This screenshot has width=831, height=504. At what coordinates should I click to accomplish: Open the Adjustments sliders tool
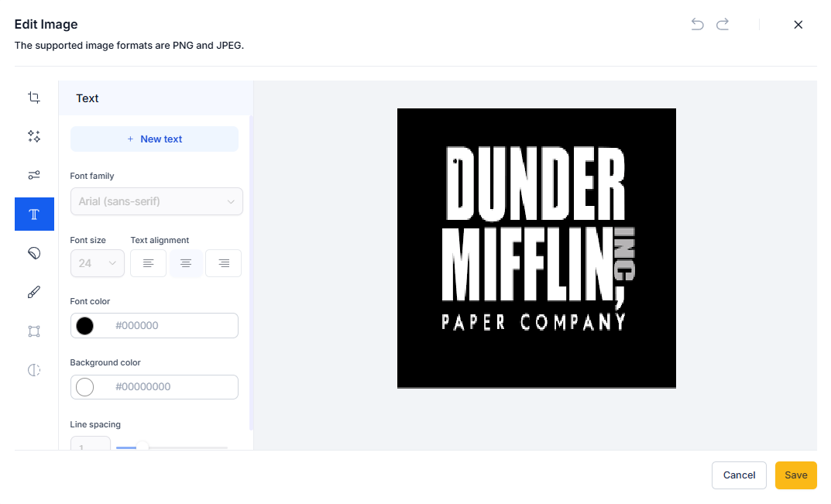click(x=34, y=175)
